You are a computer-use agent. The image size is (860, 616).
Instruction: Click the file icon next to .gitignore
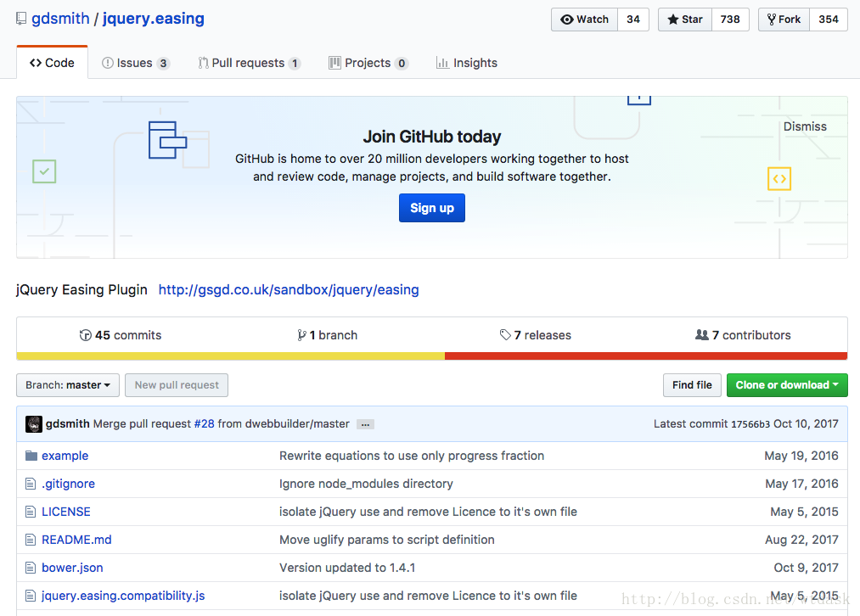(31, 484)
